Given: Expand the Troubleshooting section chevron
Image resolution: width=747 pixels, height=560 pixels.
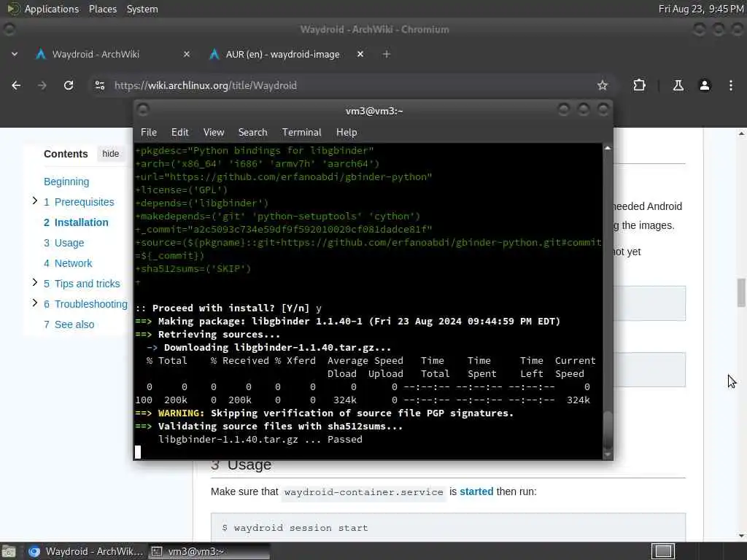Looking at the screenshot, I should click(35, 303).
